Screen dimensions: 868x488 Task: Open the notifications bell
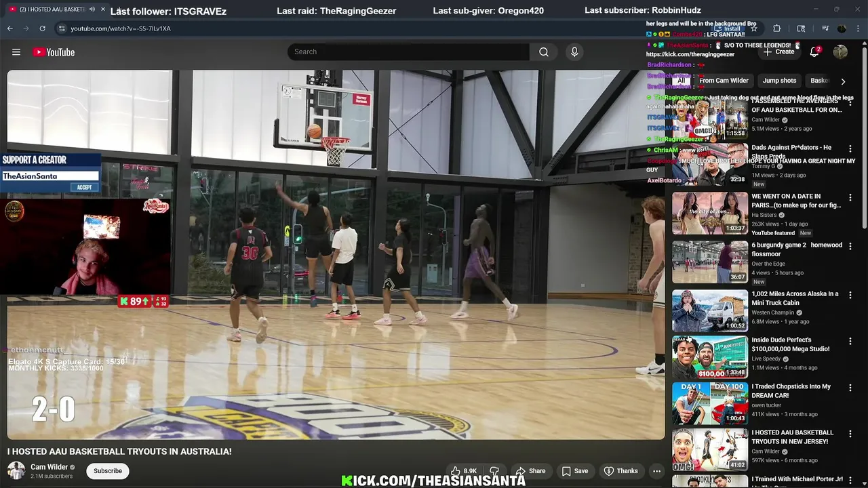[814, 52]
